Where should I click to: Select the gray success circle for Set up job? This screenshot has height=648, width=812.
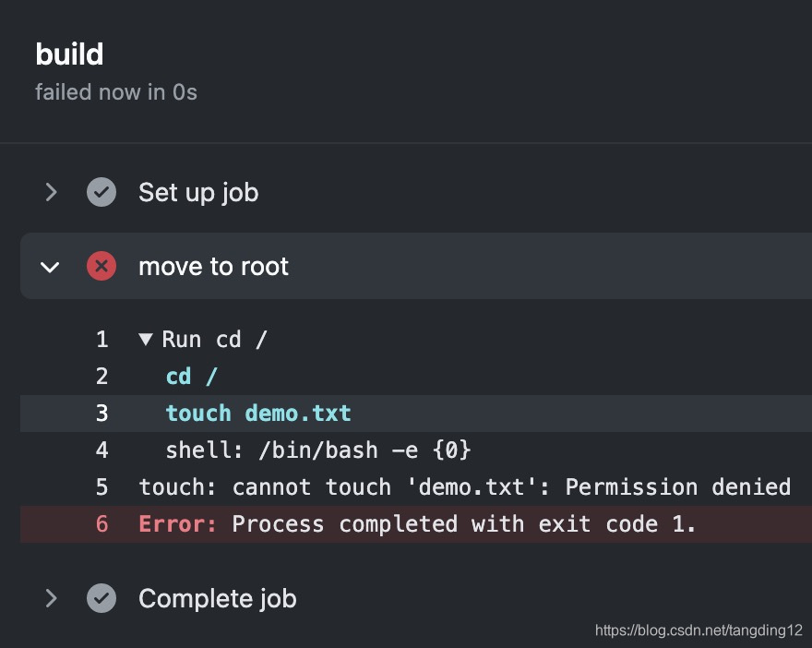[101, 192]
